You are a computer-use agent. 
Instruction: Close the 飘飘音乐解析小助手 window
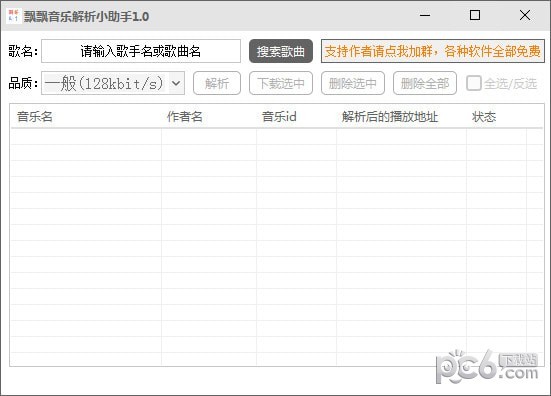click(525, 15)
